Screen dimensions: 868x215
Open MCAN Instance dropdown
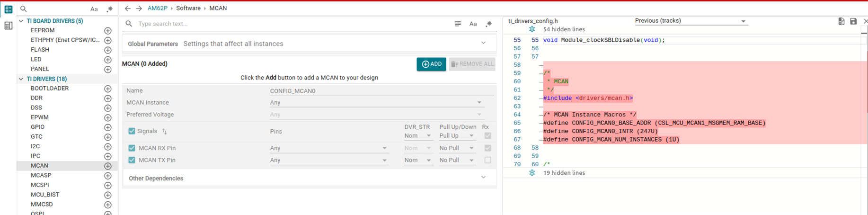click(377, 103)
